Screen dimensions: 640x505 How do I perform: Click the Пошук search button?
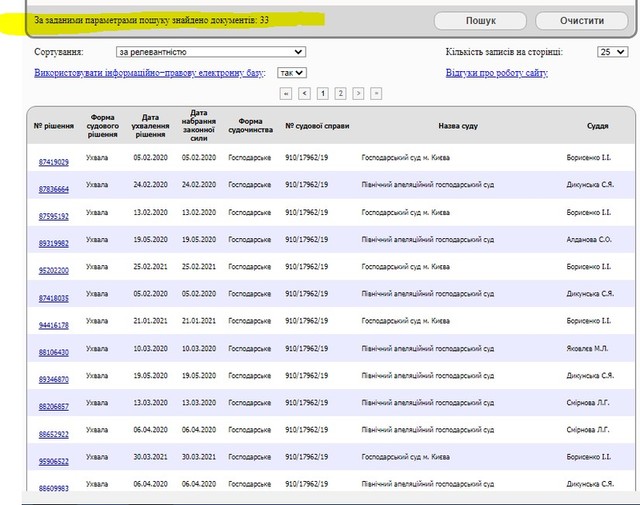coord(480,21)
